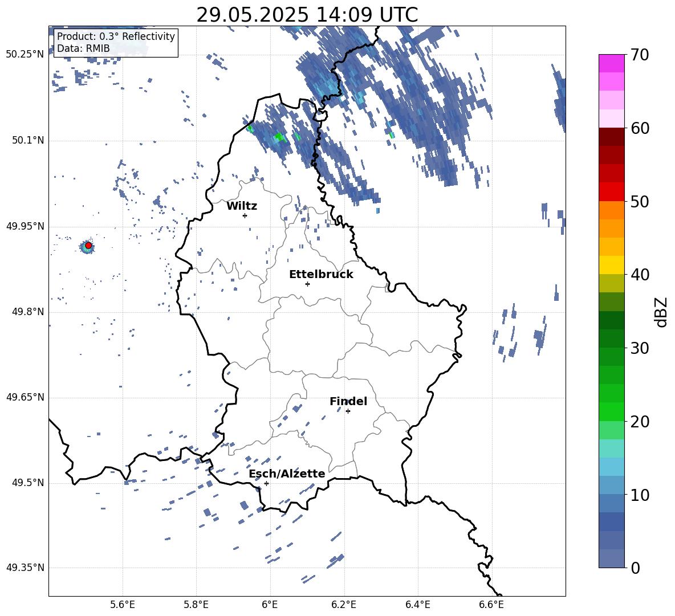
Task: Click the Wiltz station cross marker
Action: pyautogui.click(x=245, y=215)
